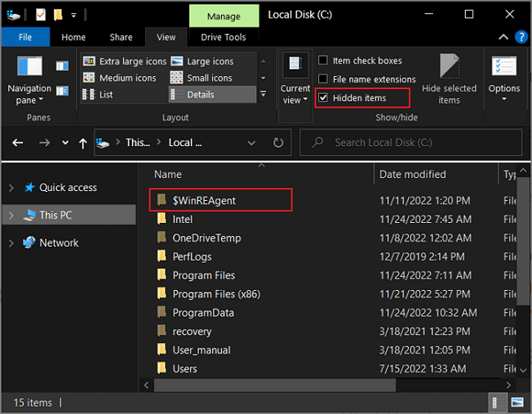Click the Manage contextual tab
Image resolution: width=532 pixels, height=414 pixels.
pos(224,16)
